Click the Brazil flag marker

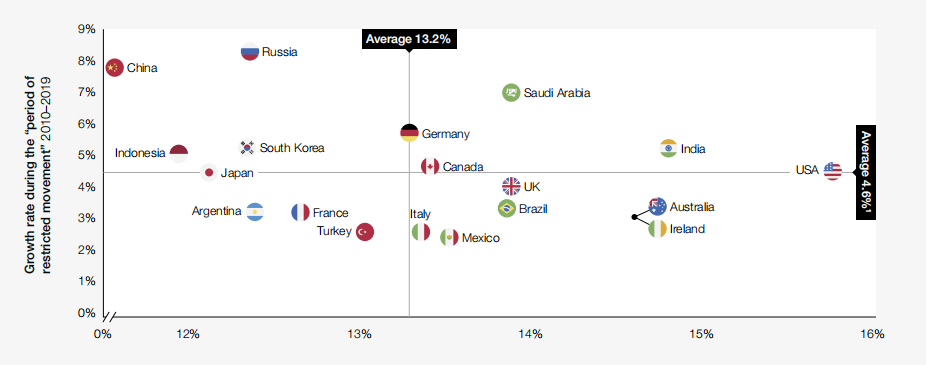pyautogui.click(x=507, y=208)
